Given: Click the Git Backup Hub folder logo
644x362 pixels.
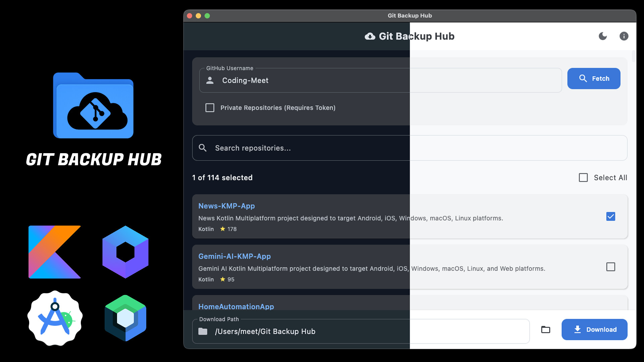Looking at the screenshot, I should 93,106.
